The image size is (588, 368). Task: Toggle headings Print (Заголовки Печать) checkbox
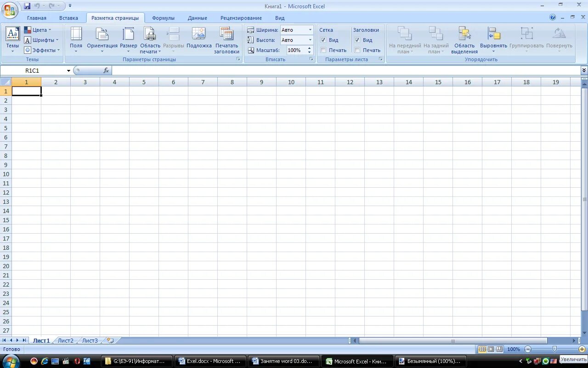pos(357,50)
